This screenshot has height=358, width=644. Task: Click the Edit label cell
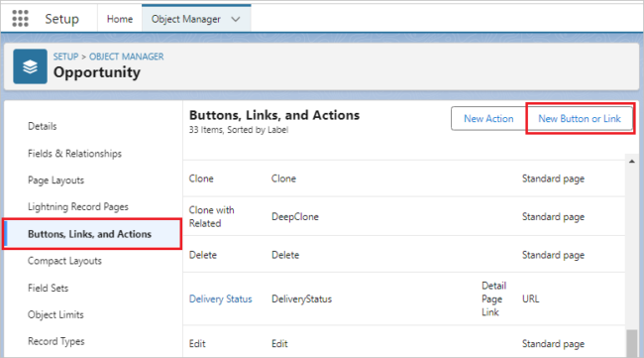[197, 343]
